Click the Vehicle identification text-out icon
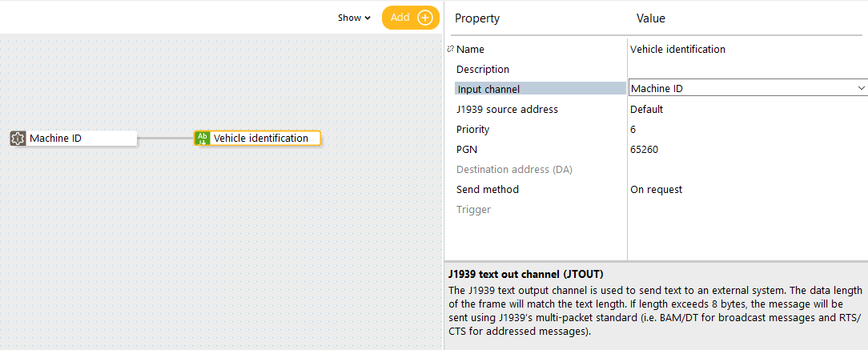 click(202, 139)
